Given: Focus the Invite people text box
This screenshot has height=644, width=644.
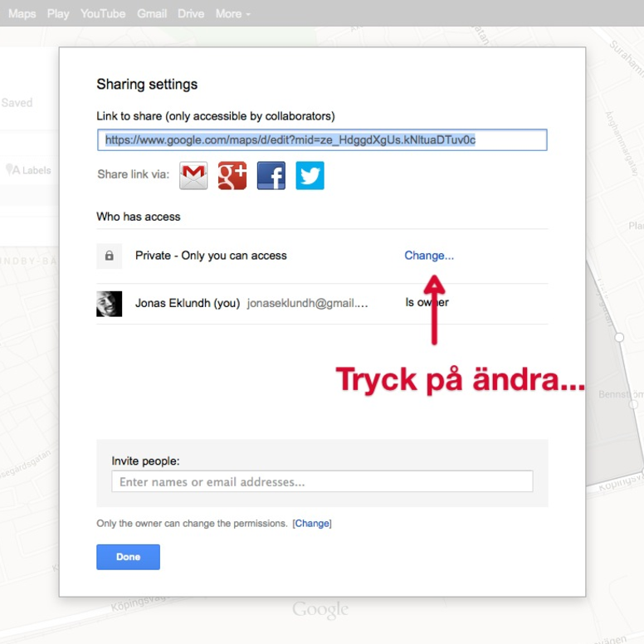Looking at the screenshot, I should point(322,481).
